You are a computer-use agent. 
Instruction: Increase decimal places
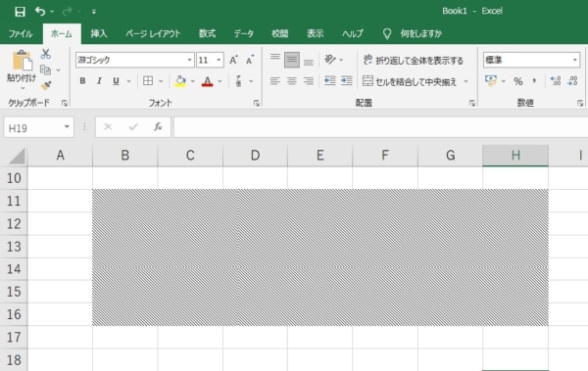point(556,81)
